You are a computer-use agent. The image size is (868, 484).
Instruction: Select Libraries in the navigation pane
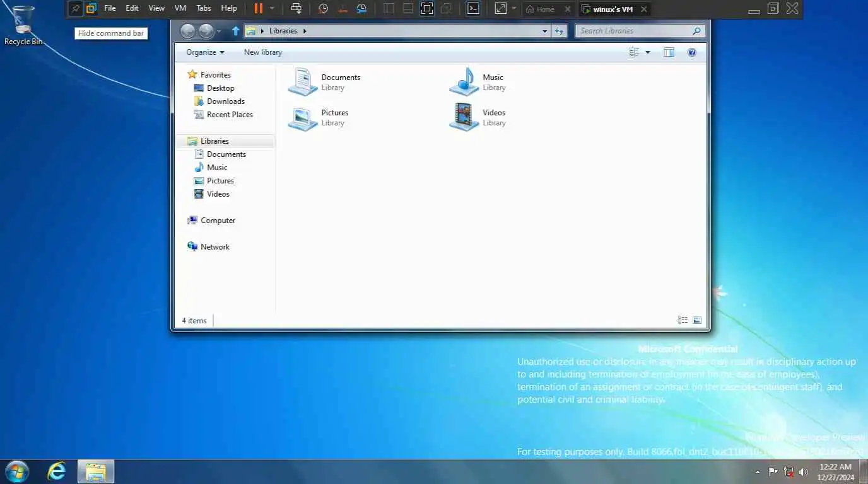coord(225,141)
